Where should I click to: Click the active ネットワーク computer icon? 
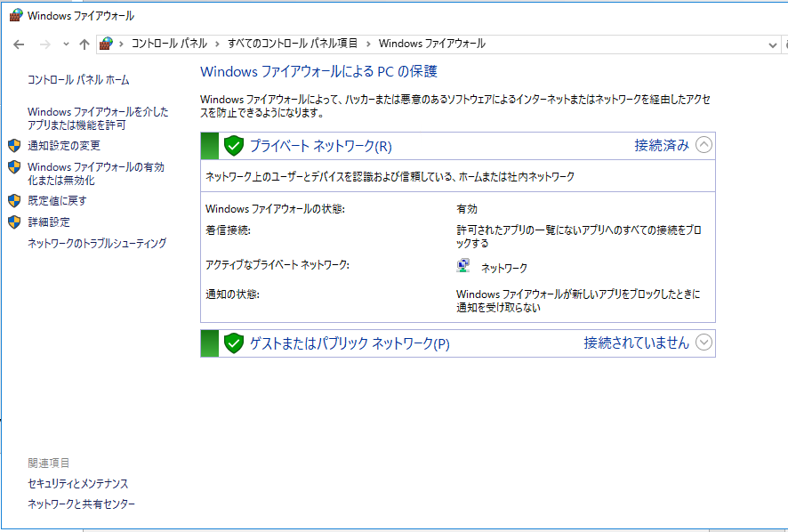[462, 265]
